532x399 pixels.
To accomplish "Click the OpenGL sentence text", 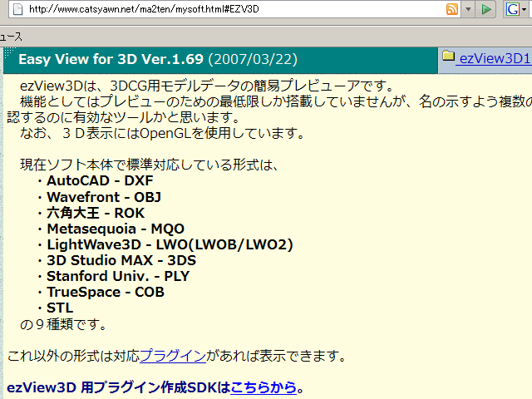I will point(163,133).
